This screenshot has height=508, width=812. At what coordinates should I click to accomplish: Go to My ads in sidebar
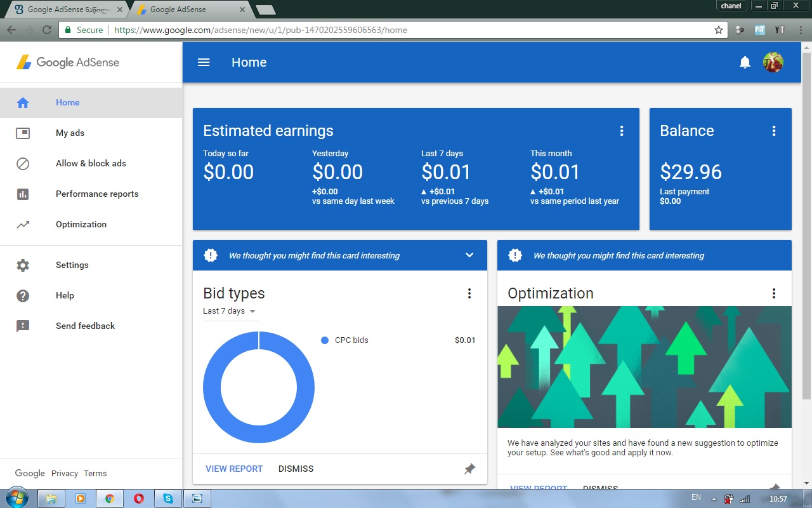[x=70, y=133]
